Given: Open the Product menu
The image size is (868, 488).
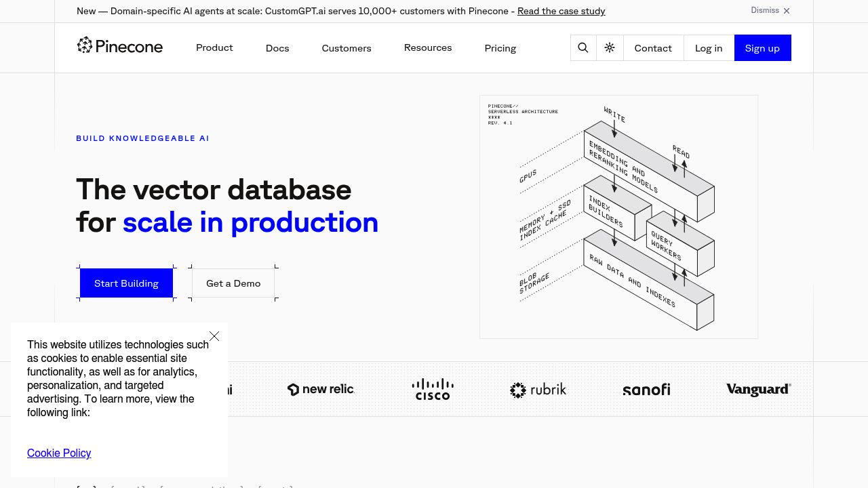Looking at the screenshot, I should click(214, 47).
